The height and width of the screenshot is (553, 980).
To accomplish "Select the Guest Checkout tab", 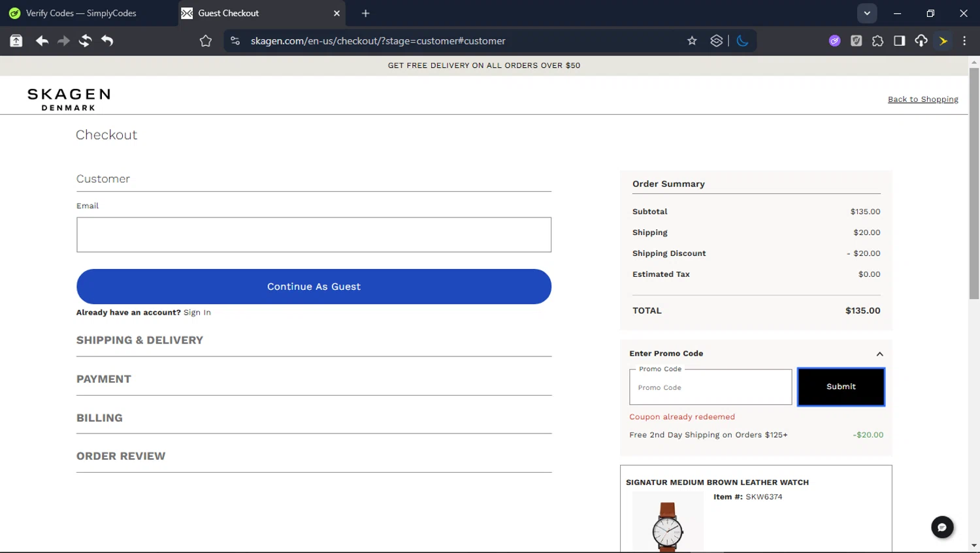I will point(261,13).
